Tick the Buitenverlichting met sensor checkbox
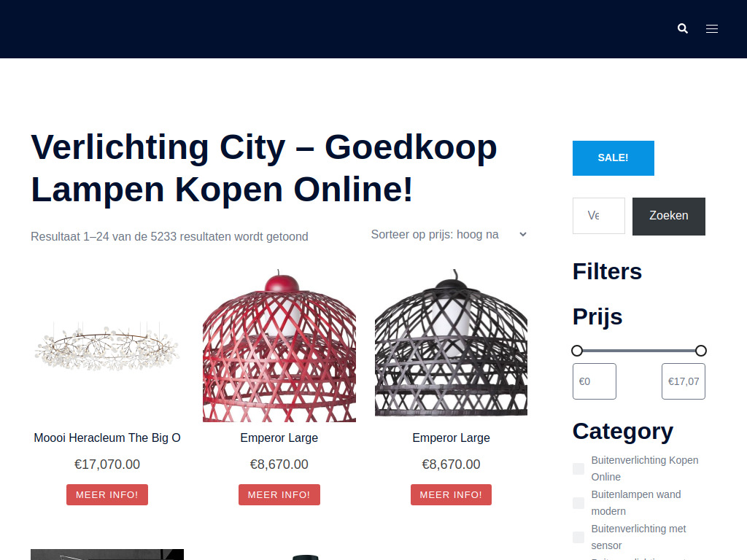 click(578, 537)
